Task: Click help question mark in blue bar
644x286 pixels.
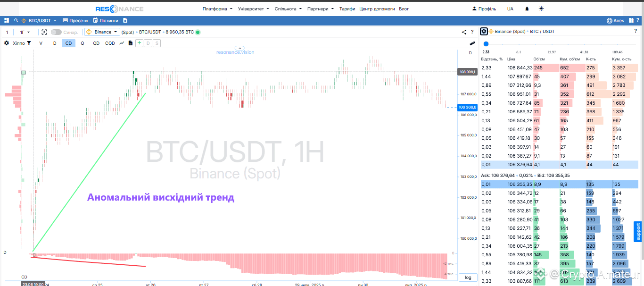Action: (x=639, y=21)
